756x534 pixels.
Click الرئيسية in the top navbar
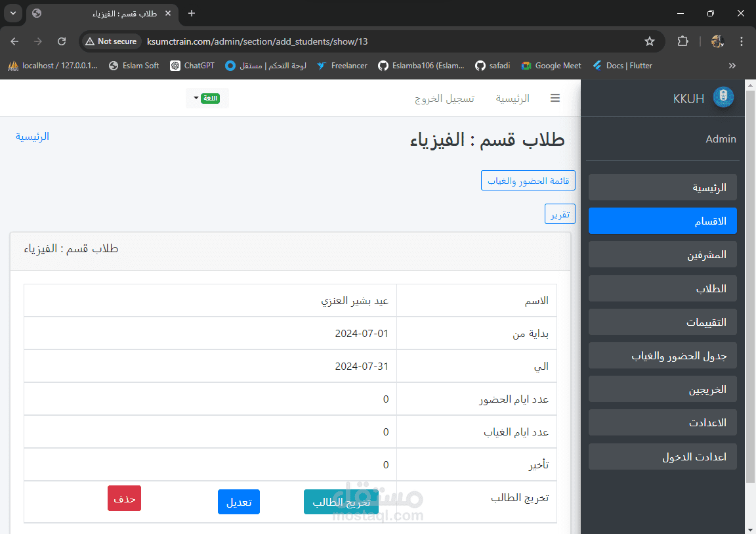click(513, 99)
